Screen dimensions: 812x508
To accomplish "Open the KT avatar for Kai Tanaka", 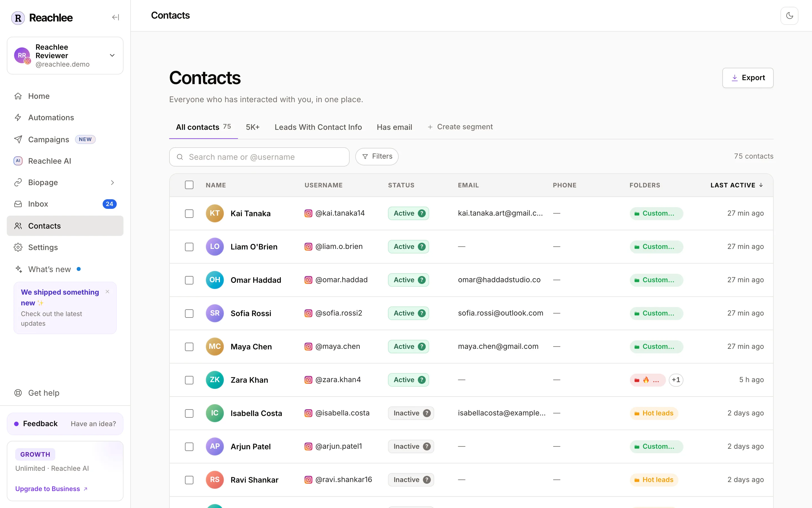I will pyautogui.click(x=215, y=213).
